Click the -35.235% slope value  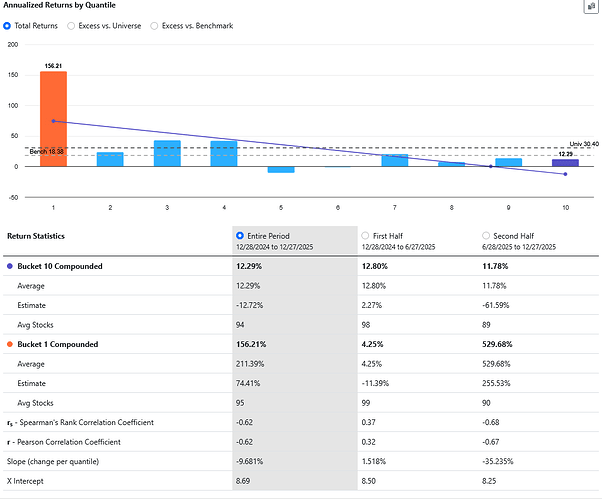coord(498,461)
